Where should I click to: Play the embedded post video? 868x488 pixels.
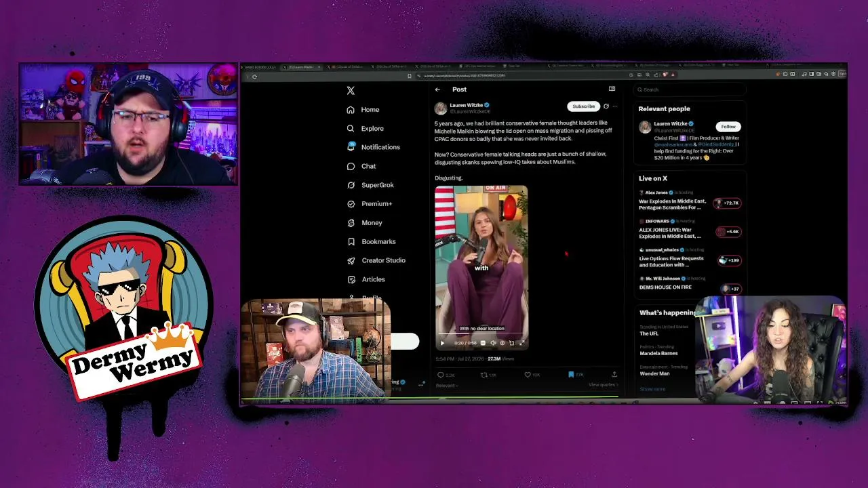pos(443,343)
